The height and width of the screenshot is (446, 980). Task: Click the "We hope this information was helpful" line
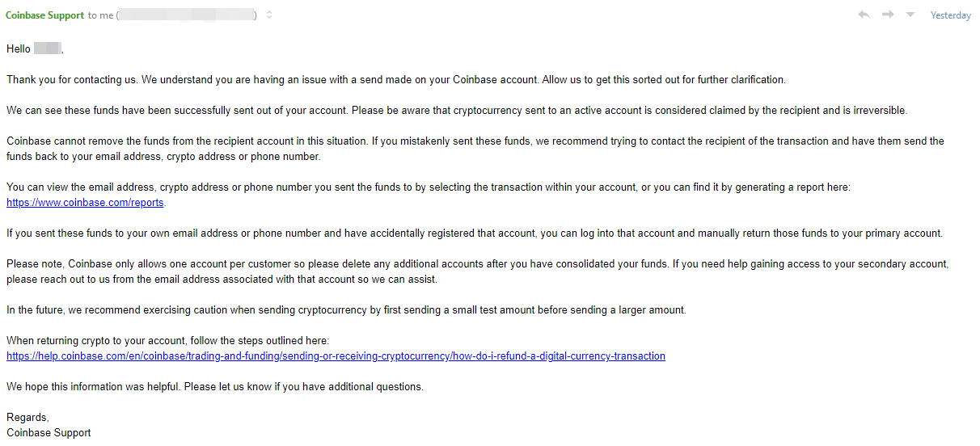(215, 387)
